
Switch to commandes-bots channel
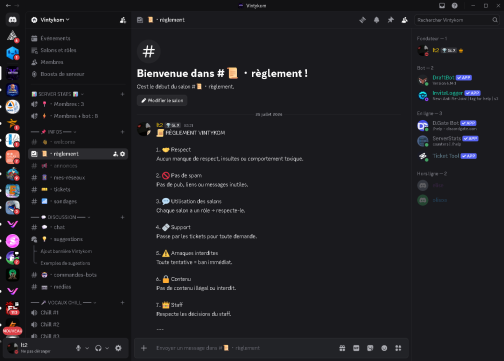pos(78,275)
